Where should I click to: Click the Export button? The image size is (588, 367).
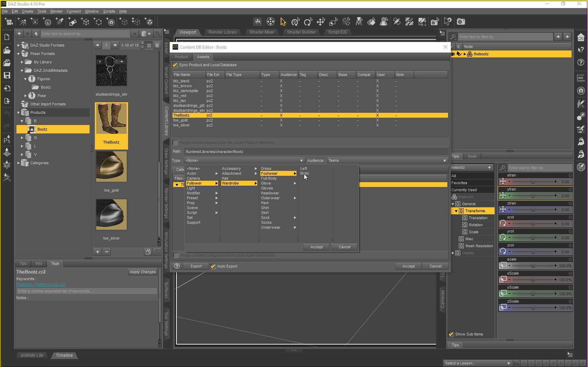196,266
